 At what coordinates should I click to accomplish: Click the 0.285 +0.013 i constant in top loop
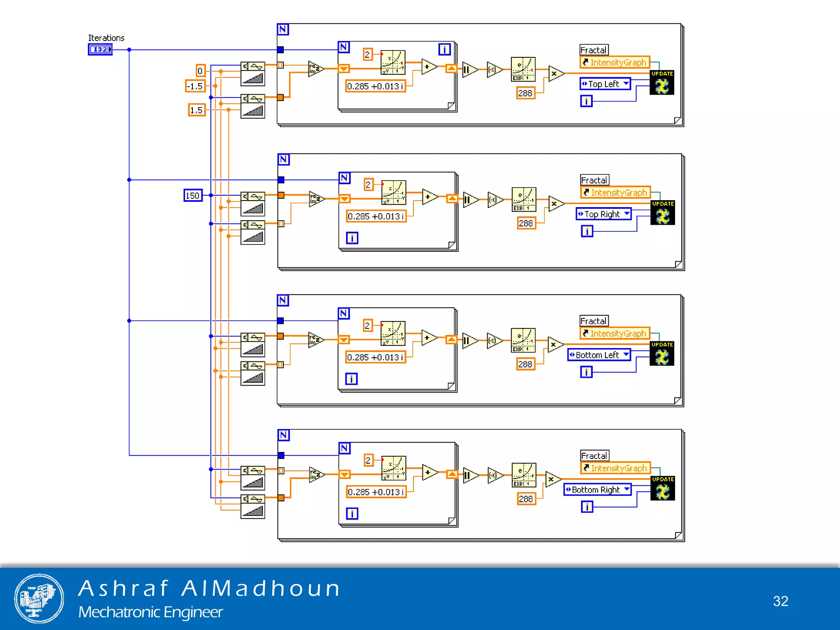pyautogui.click(x=375, y=86)
